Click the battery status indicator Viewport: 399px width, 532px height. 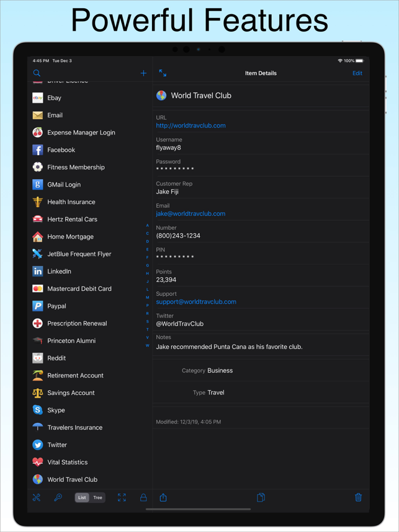360,61
